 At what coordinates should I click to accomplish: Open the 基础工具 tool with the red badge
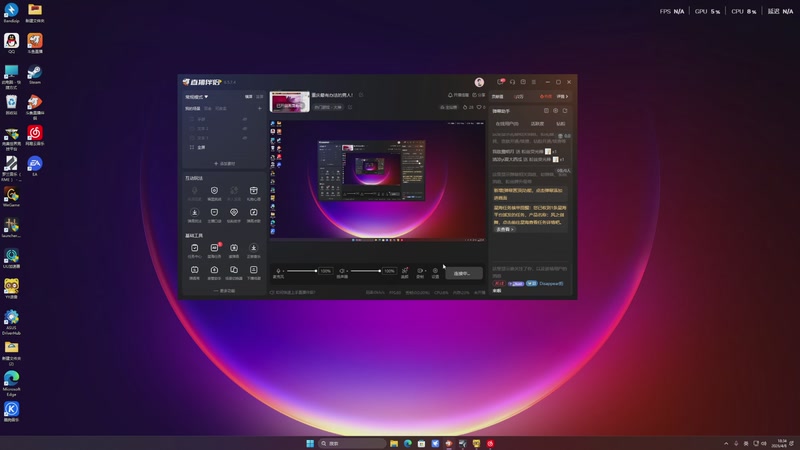click(x=214, y=250)
